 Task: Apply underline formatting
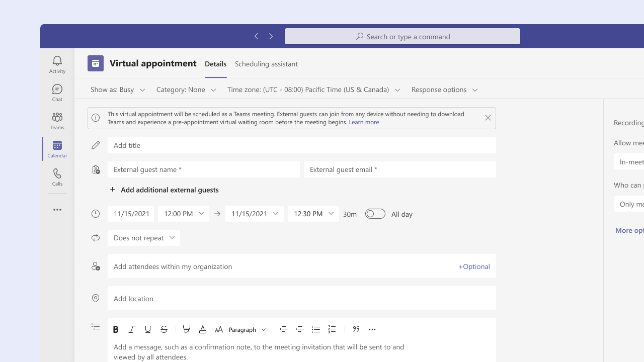(x=148, y=329)
